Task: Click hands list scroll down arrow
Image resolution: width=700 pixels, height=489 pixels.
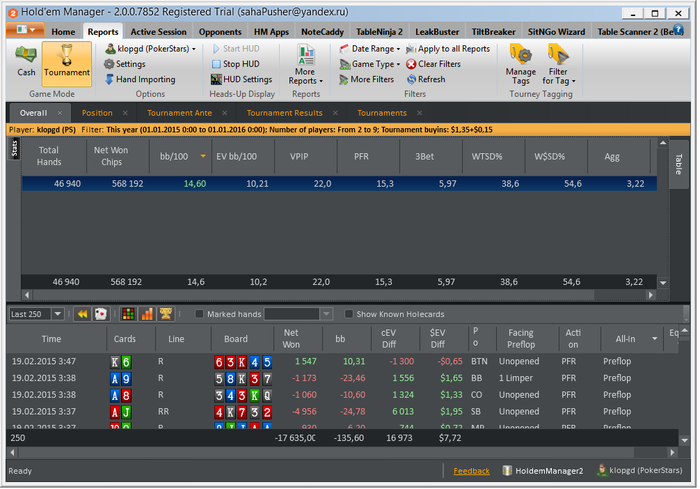Action: [x=684, y=440]
